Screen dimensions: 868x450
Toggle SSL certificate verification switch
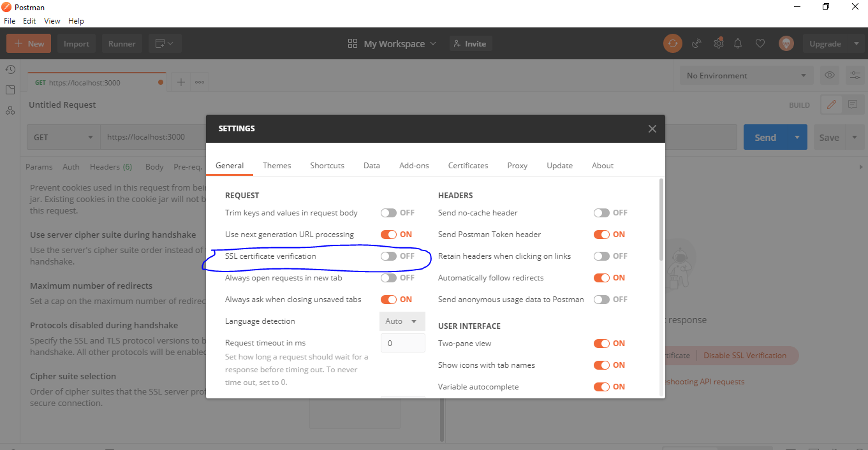click(x=388, y=256)
